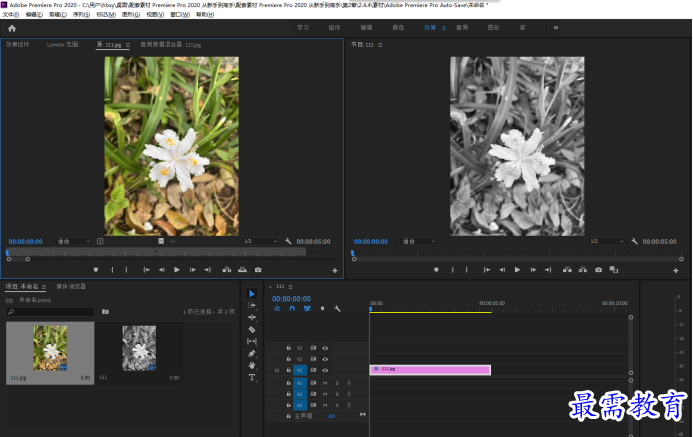
Task: Hide the V1 track output eye
Action: 325,370
